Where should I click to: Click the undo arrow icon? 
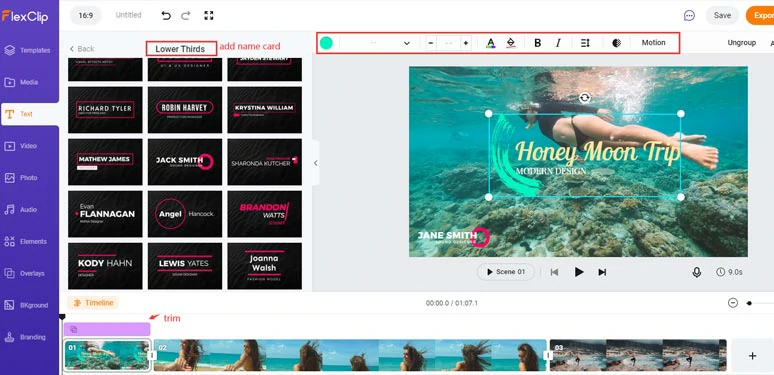point(166,16)
